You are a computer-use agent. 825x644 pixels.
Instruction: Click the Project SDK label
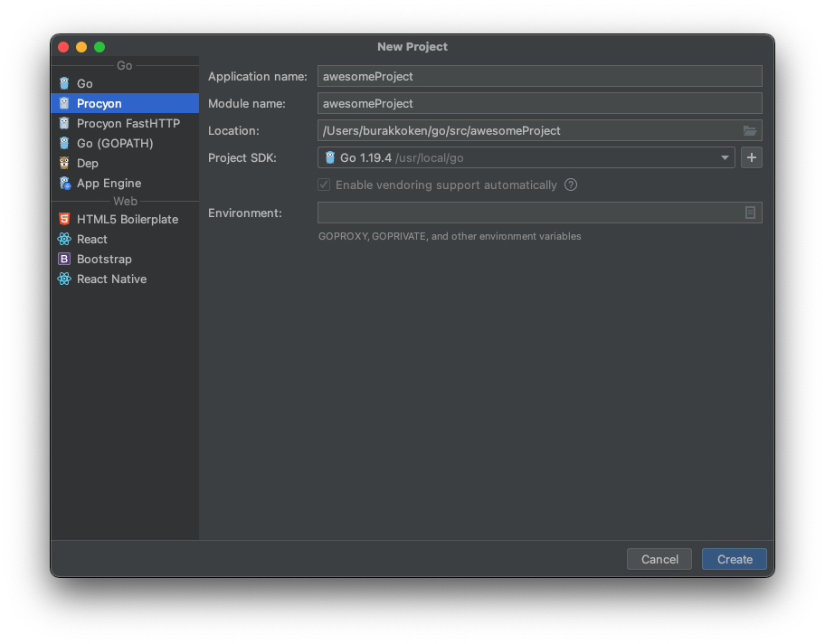242,158
